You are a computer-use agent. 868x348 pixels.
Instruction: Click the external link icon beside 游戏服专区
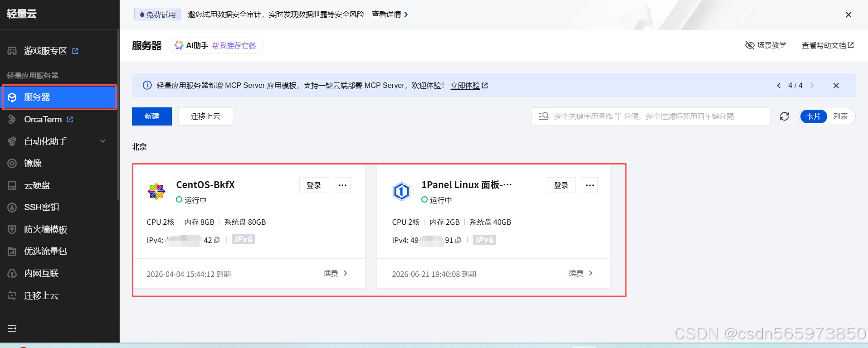click(75, 51)
